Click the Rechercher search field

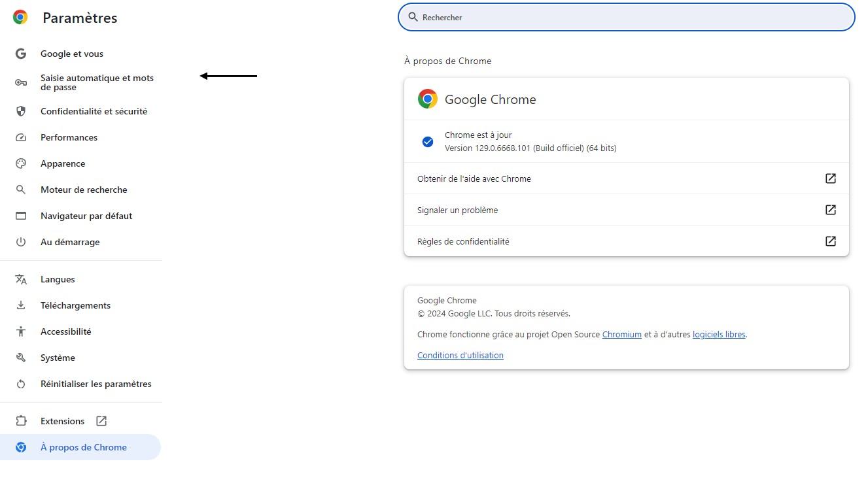[x=627, y=17]
